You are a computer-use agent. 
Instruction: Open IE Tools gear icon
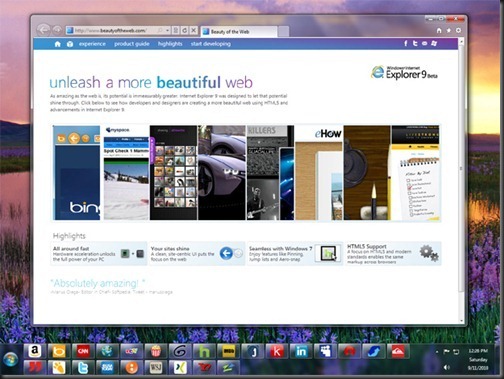(458, 30)
